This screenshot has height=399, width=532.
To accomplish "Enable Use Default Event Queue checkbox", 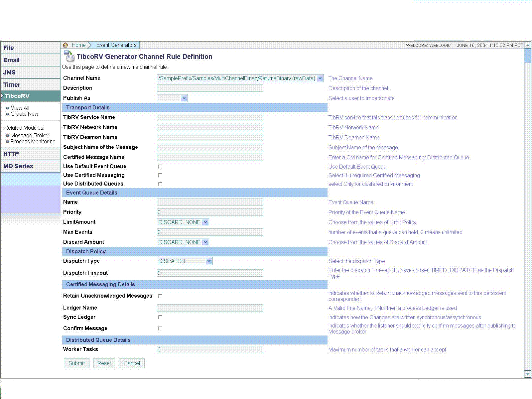I will click(x=160, y=167).
